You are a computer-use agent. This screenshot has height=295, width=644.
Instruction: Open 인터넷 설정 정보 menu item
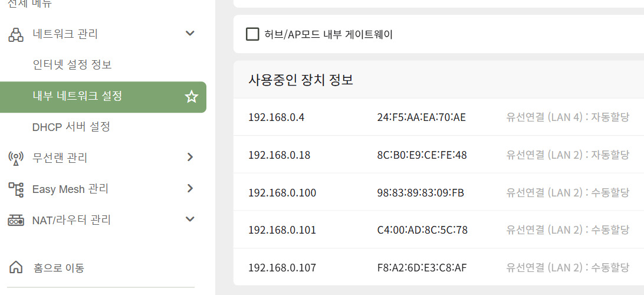click(72, 65)
